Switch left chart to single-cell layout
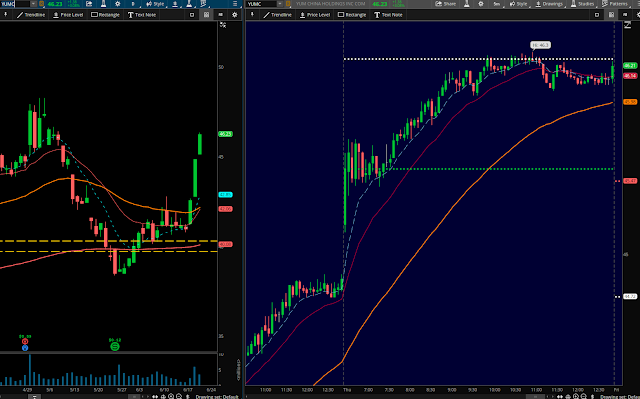Screen dimensions: 640x399 pyautogui.click(x=192, y=15)
